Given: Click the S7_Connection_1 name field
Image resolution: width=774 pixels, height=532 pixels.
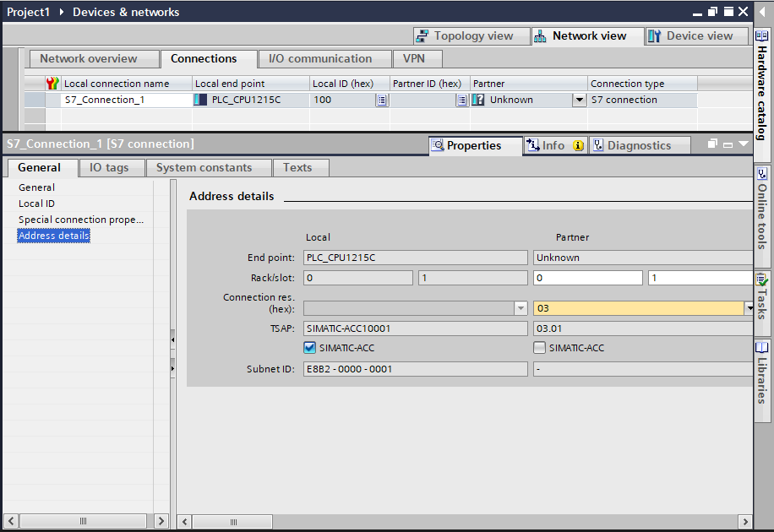Looking at the screenshot, I should (x=127, y=100).
